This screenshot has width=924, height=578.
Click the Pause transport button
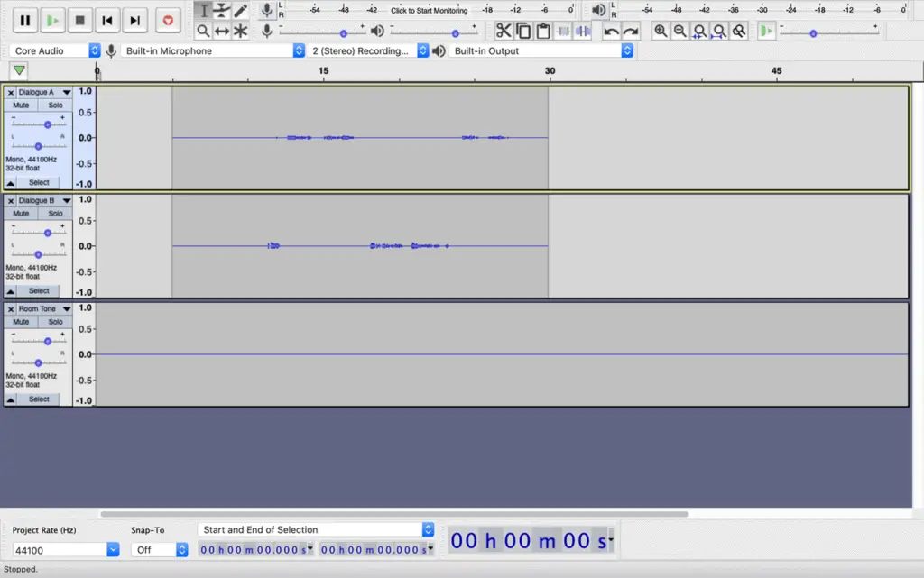(x=24, y=21)
